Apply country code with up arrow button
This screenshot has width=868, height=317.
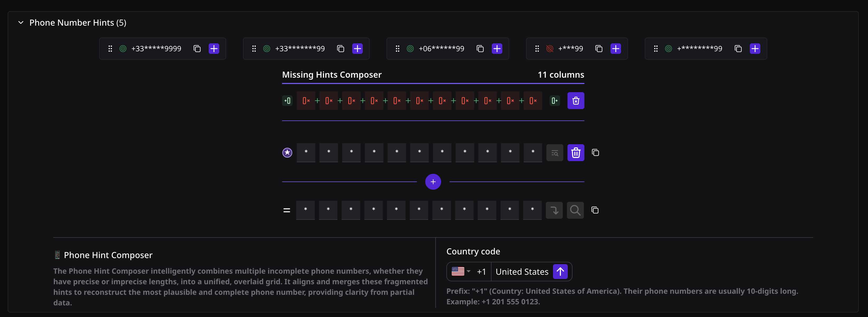click(560, 272)
